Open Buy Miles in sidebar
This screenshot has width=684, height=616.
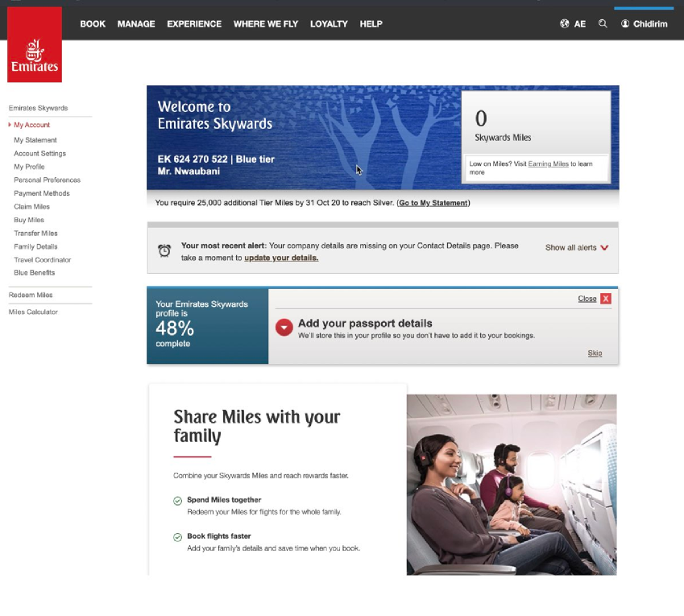(29, 220)
